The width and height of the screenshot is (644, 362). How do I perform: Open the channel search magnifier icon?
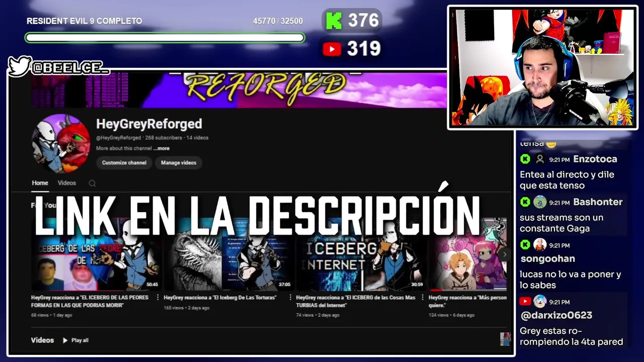tap(92, 184)
